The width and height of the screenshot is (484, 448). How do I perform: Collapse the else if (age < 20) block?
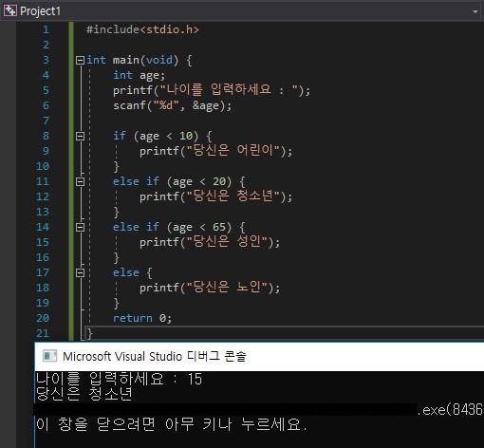tap(81, 181)
